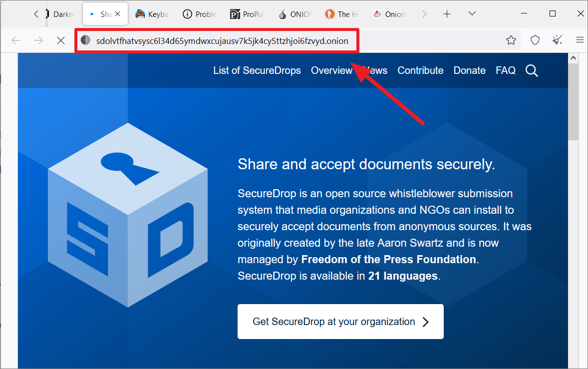Open the hamburger application menu
This screenshot has width=588, height=369.
click(580, 40)
